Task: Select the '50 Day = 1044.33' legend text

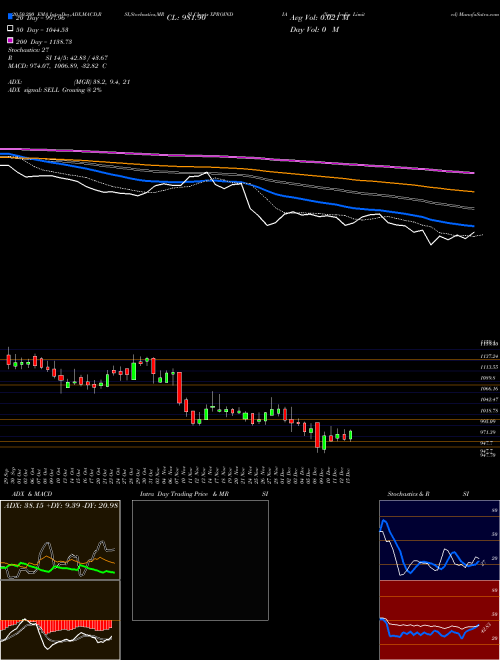Action: click(x=42, y=30)
